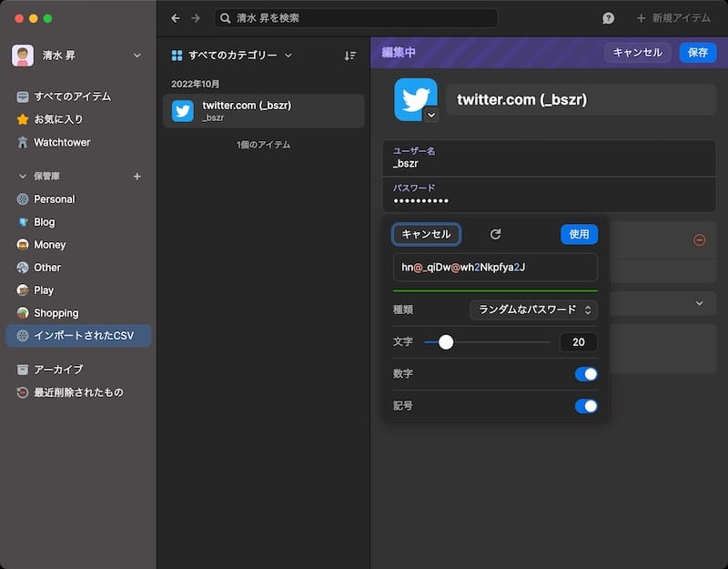This screenshot has width=728, height=569.
Task: Click the 1個のアイテム count text
Action: [263, 145]
